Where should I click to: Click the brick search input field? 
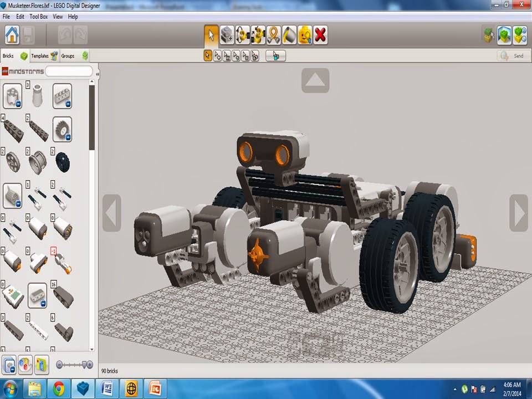69,71
